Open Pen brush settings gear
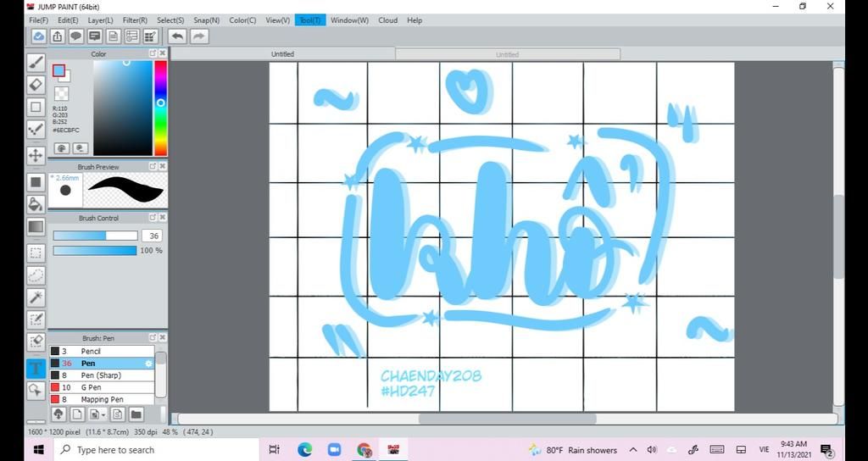Screen dimensions: 868x461 pos(148,364)
